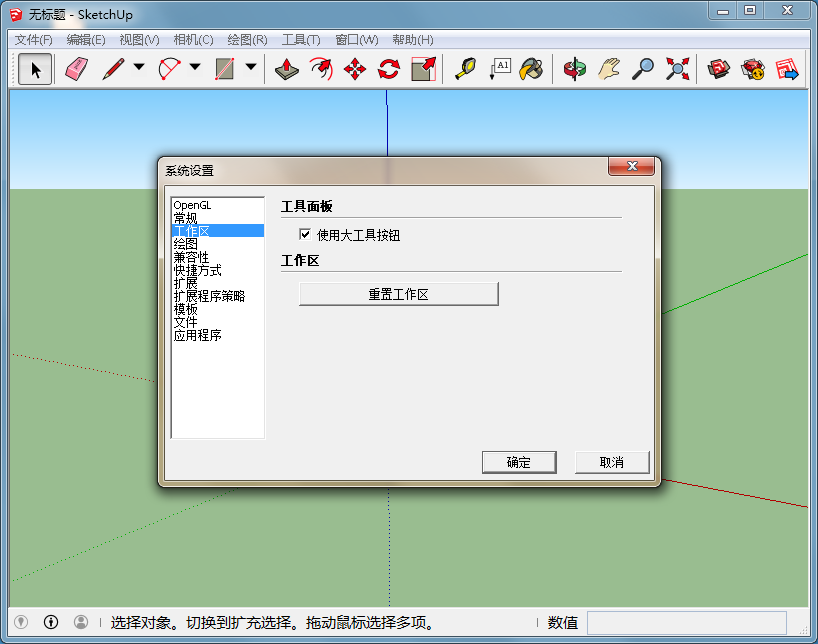Viewport: 818px width, 644px height.
Task: Pick the Tape Measure tool
Action: [x=465, y=69]
